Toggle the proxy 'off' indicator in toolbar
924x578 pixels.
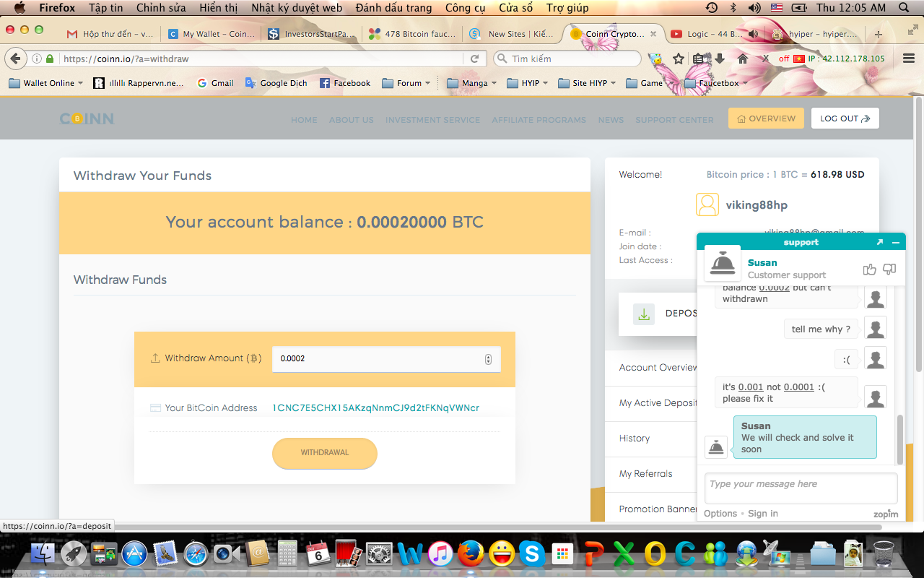pyautogui.click(x=784, y=59)
